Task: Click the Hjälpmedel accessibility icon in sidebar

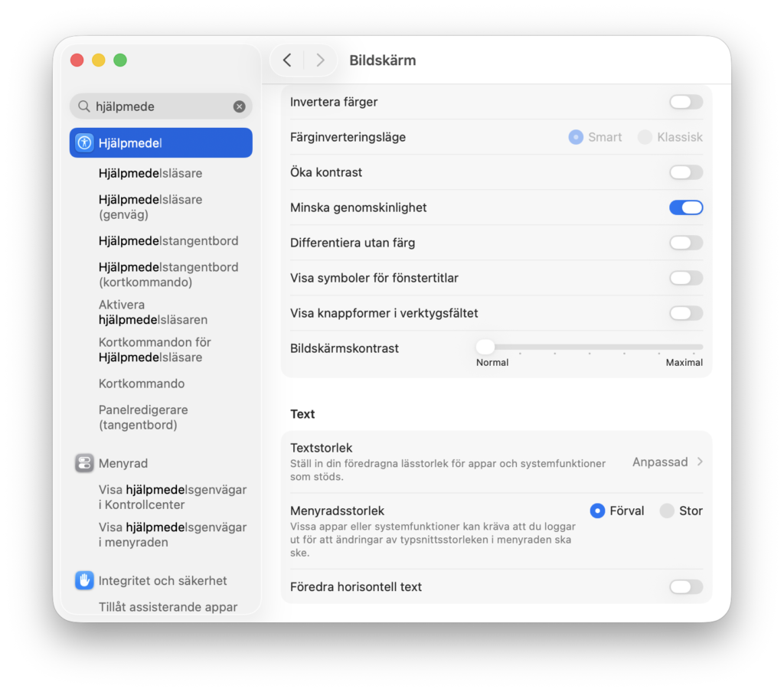Action: 84,143
